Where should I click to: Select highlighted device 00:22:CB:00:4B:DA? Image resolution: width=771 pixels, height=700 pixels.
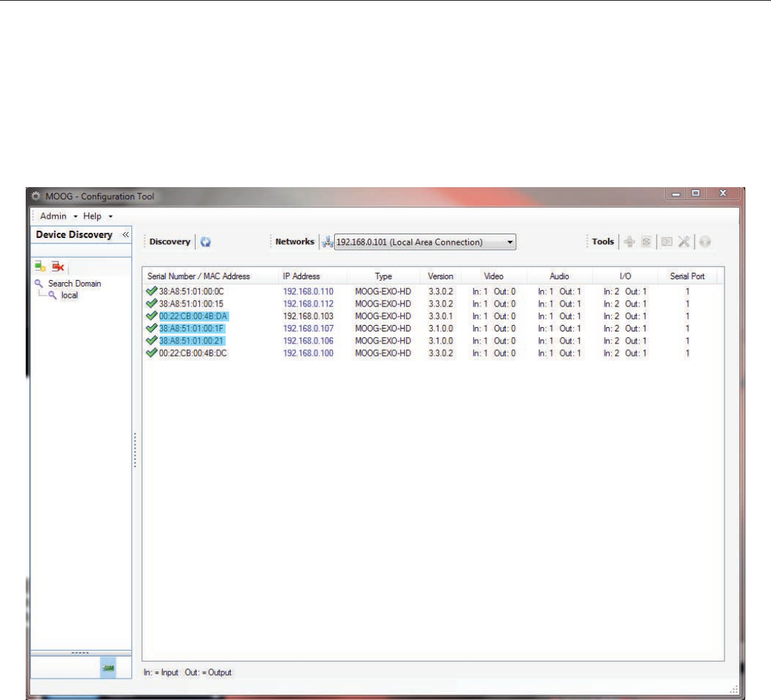[x=193, y=316]
